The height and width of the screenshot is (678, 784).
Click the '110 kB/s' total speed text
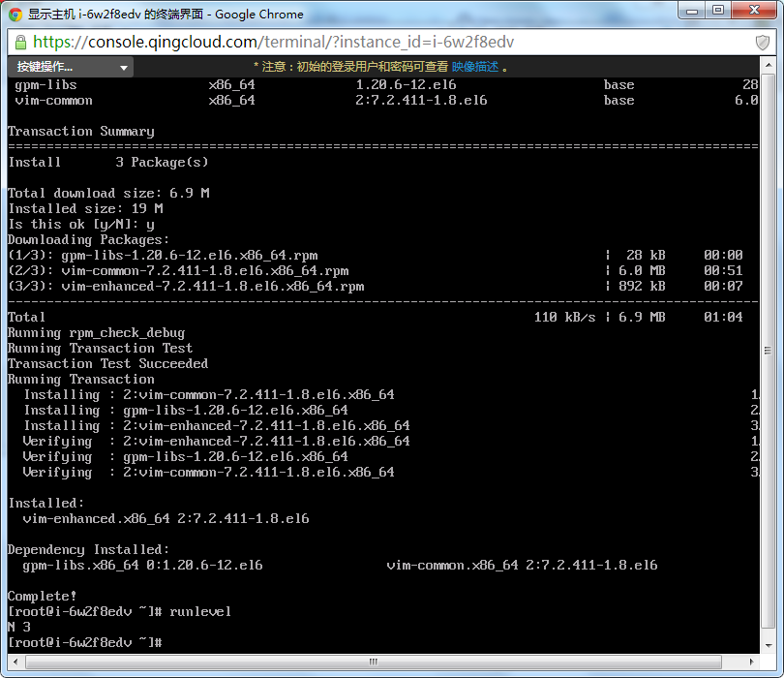pyautogui.click(x=564, y=318)
